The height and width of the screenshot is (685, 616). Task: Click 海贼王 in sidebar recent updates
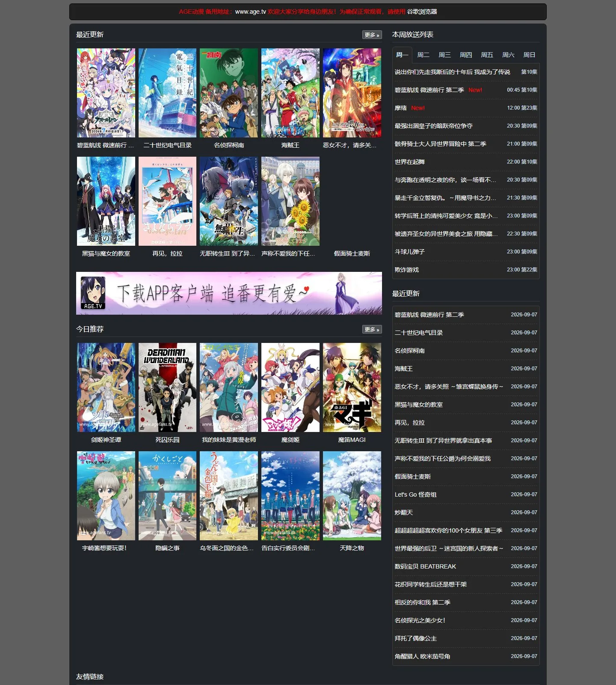click(403, 369)
